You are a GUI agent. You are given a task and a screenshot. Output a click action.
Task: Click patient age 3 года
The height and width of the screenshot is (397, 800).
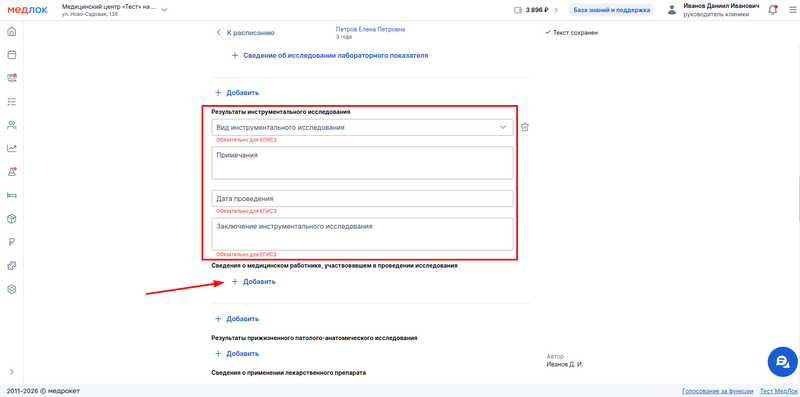click(344, 37)
